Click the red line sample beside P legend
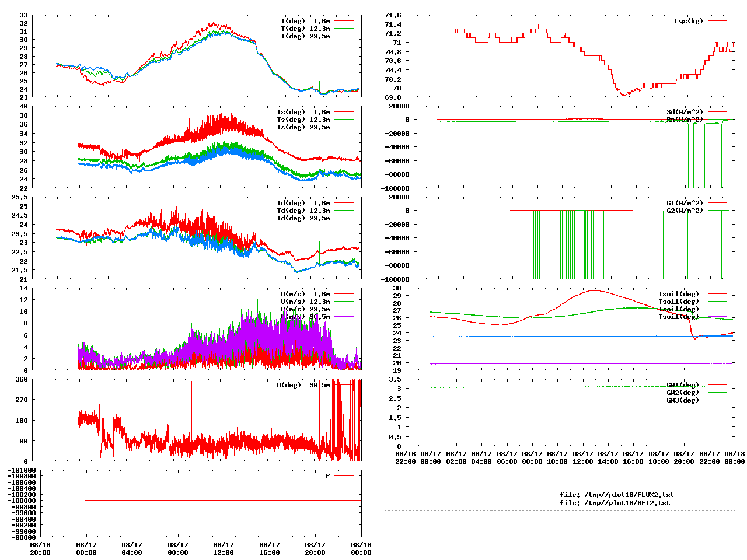Viewport: 747px width, 560px height. 344,476
